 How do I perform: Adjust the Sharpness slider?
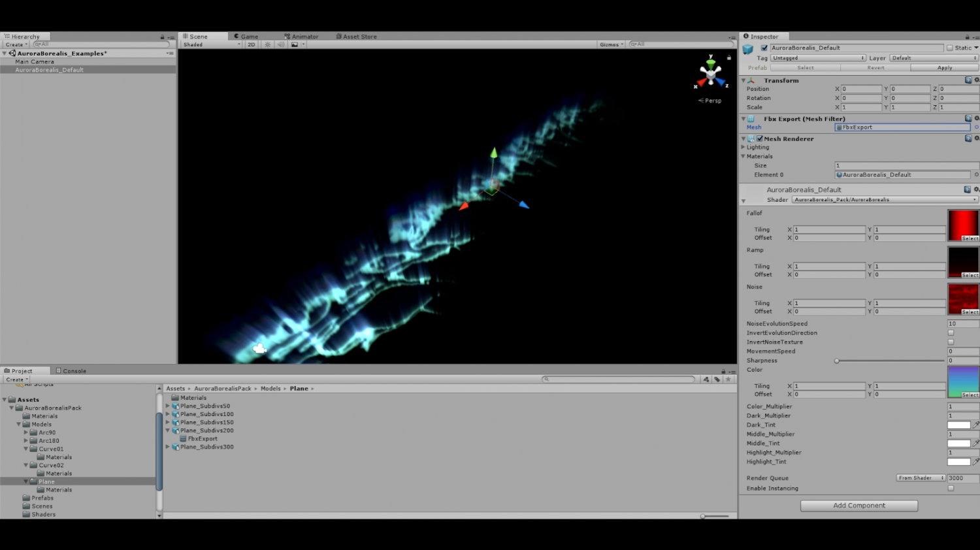890,361
